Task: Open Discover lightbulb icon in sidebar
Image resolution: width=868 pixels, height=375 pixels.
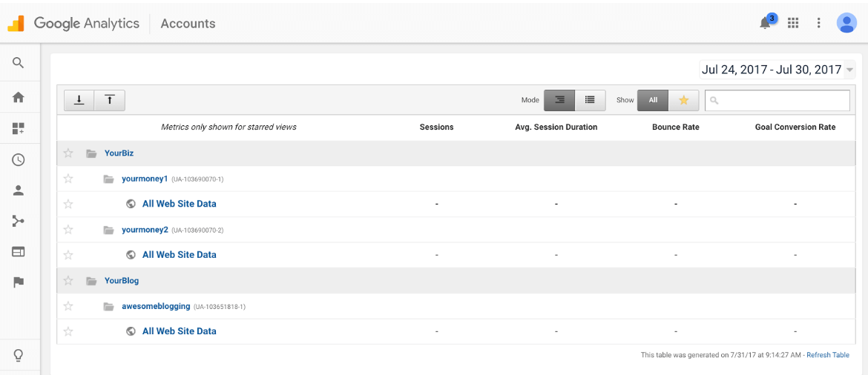Action: click(x=19, y=355)
